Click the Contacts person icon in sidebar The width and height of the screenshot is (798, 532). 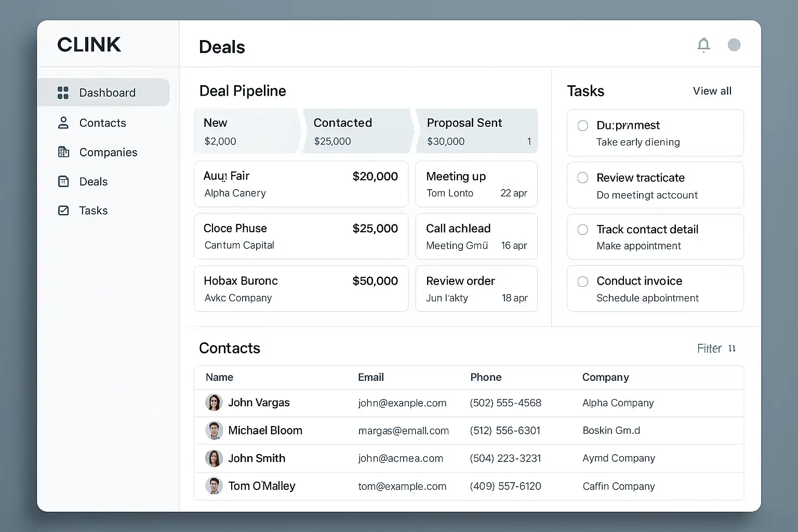63,123
